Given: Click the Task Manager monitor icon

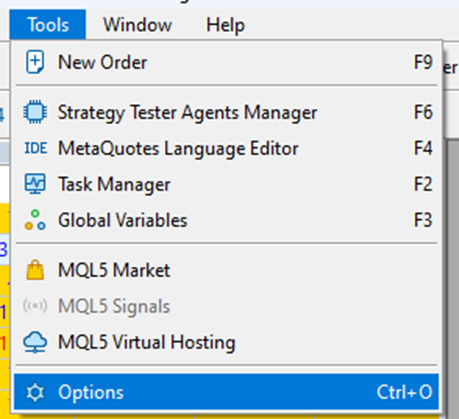Looking at the screenshot, I should (35, 184).
